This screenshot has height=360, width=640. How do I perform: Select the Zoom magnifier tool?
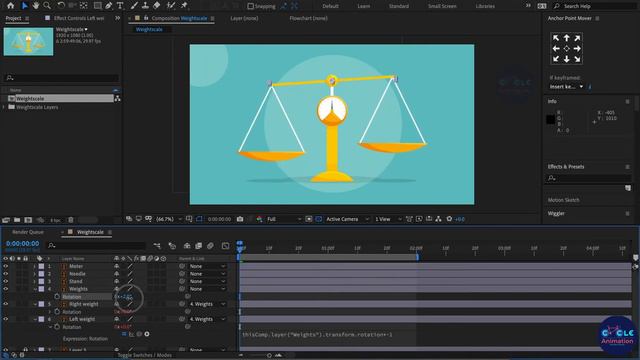click(x=47, y=6)
